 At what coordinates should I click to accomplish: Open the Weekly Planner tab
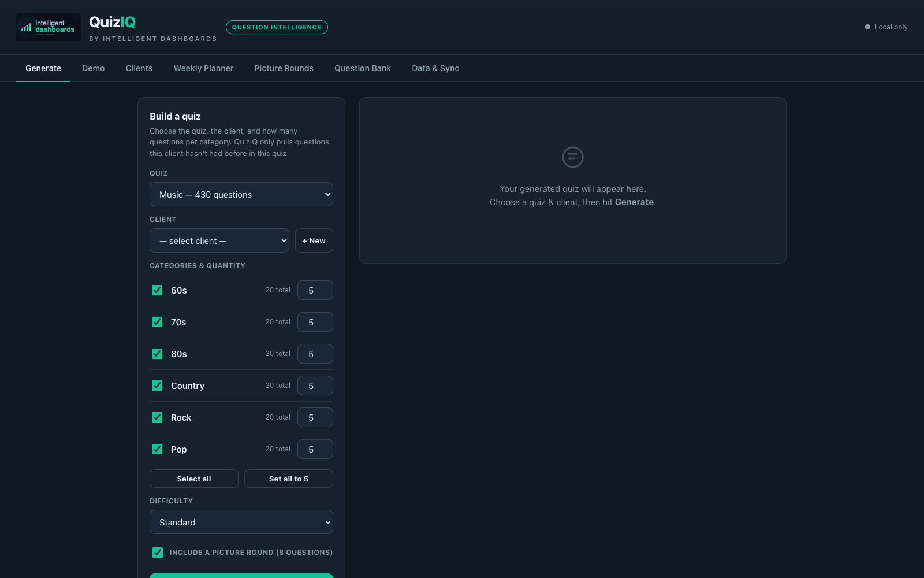pos(204,68)
